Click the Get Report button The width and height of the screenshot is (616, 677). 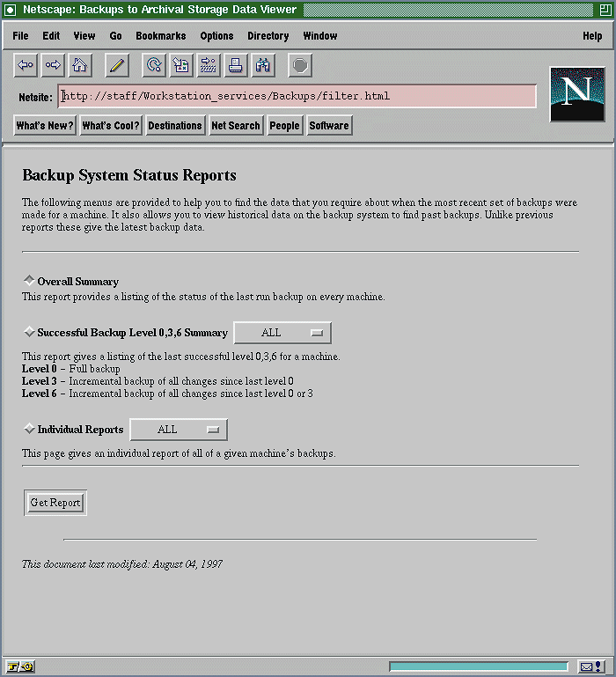pos(55,503)
